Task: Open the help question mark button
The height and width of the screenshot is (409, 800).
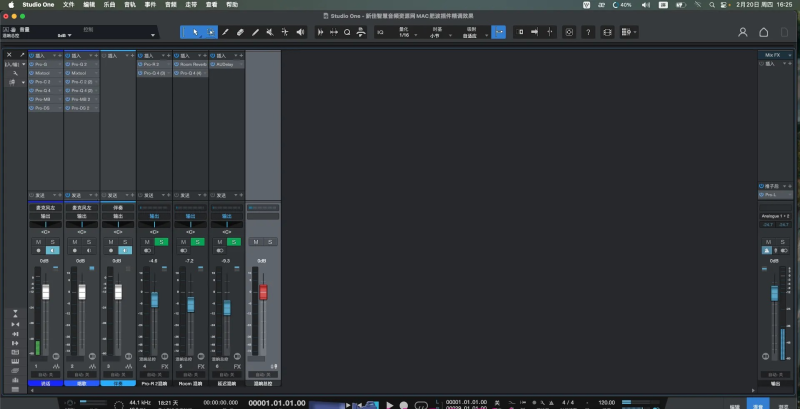Action: (588, 32)
